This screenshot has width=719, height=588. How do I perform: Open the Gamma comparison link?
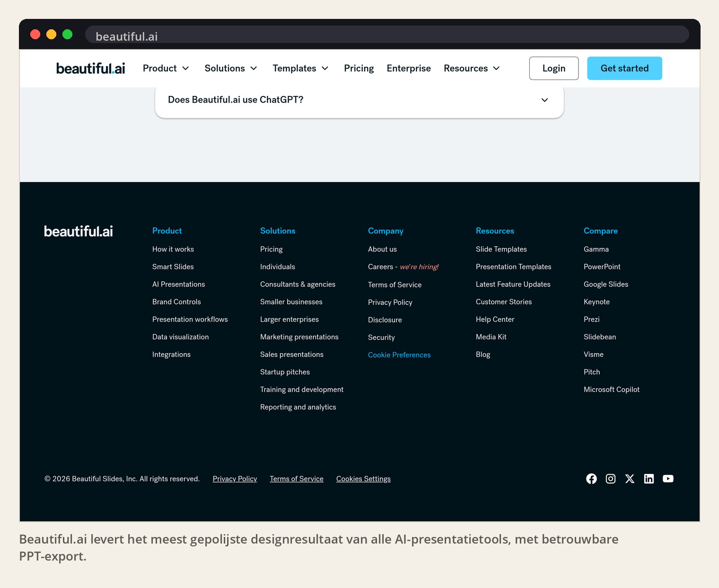(596, 249)
